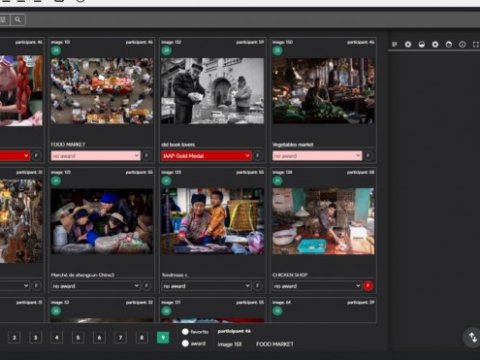
Task: Toggle round favorite button beside IAAP Gold Medal dropdown
Action: click(x=257, y=156)
